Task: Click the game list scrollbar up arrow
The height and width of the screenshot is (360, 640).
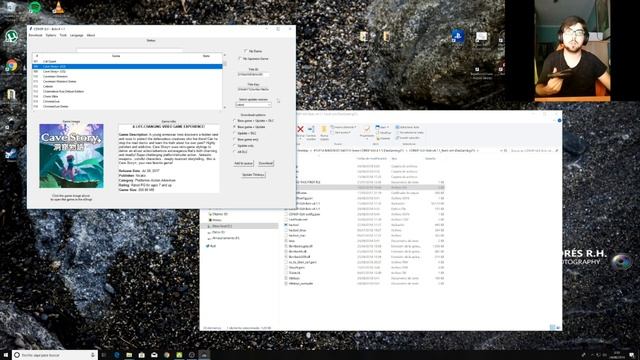Action: 224,55
